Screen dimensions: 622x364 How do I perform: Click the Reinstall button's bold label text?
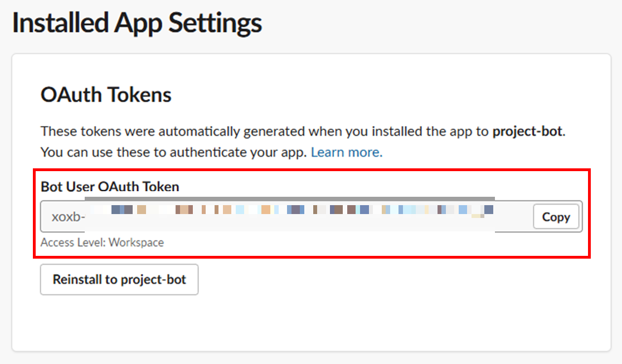pyautogui.click(x=119, y=279)
